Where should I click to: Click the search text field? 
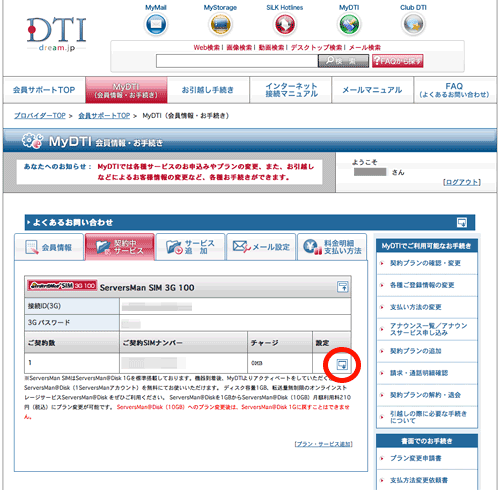237,61
